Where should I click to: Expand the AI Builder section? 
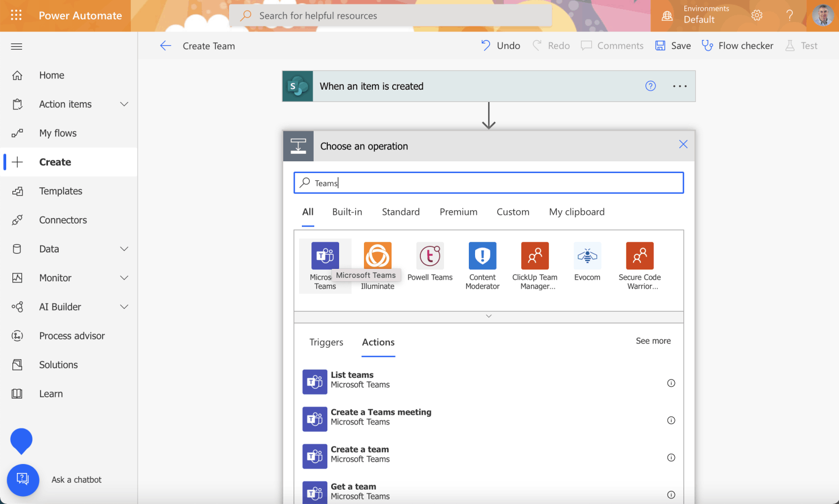tap(124, 307)
